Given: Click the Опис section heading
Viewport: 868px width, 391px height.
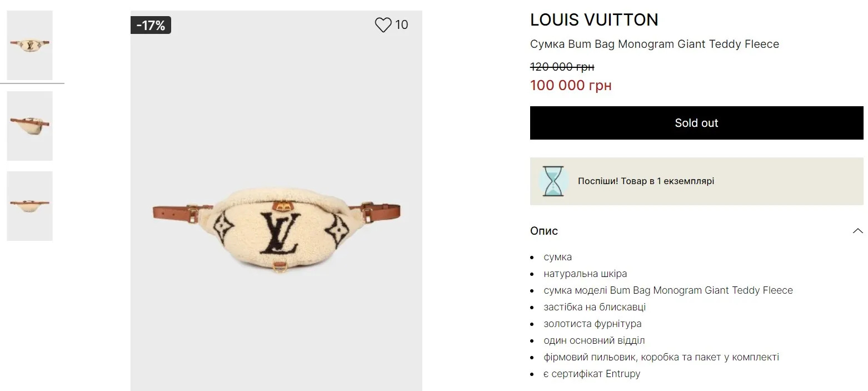Looking at the screenshot, I should (x=544, y=231).
